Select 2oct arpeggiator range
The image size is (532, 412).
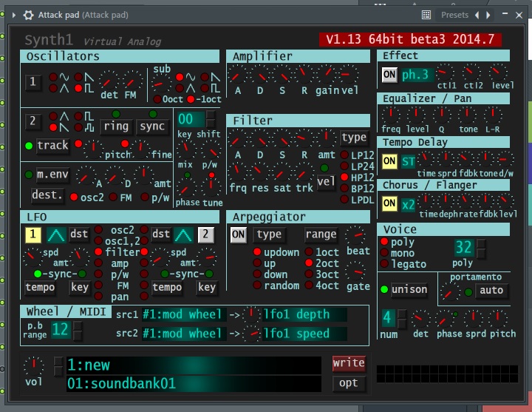coord(309,263)
